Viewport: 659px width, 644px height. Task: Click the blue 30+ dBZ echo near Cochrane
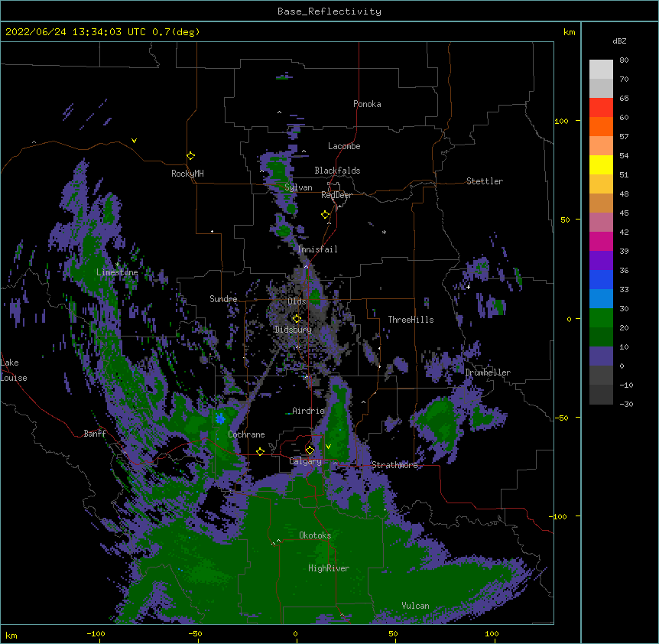coord(220,418)
